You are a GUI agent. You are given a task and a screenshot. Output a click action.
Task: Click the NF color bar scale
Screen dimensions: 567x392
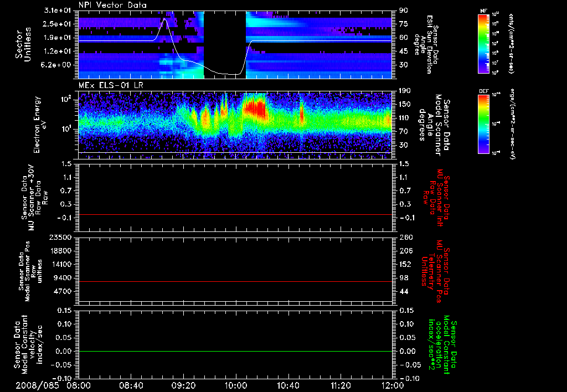point(484,43)
